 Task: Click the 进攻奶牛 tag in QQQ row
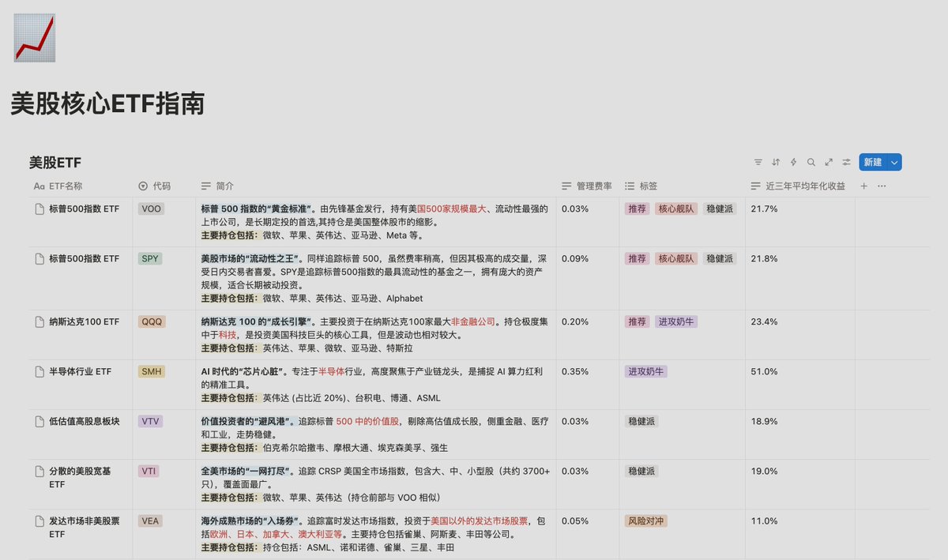tap(676, 321)
